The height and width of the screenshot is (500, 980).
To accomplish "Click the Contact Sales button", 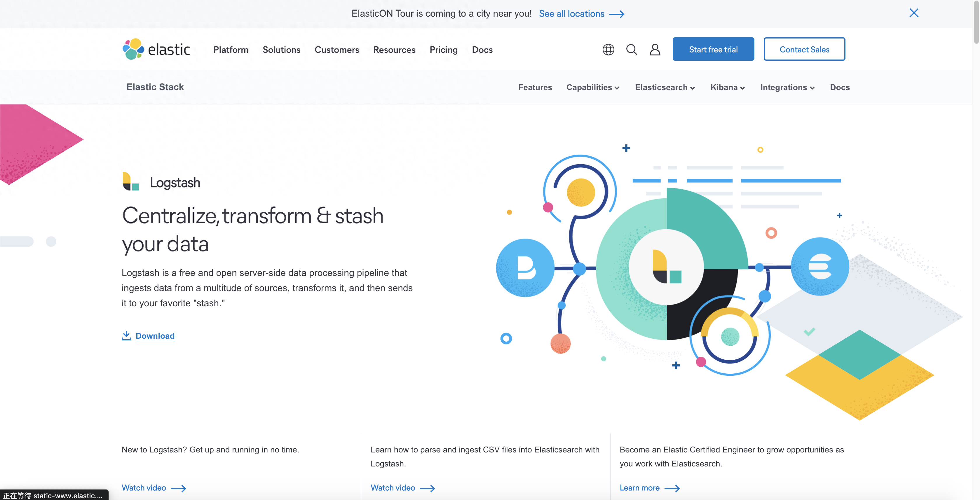I will tap(804, 49).
